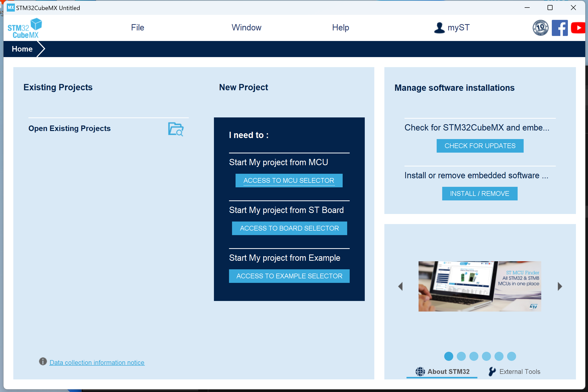Click ACCESS TO BOARD SELECTOR button

[289, 228]
